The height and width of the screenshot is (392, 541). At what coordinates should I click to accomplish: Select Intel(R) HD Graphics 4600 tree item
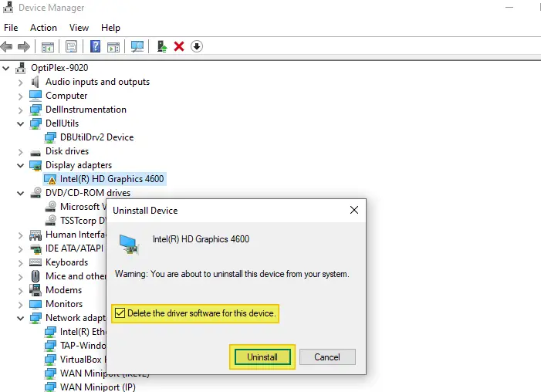(x=112, y=179)
